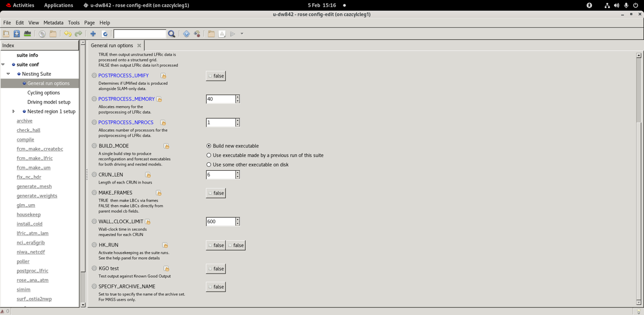Click the check fail-if rules toolbar icon
Viewport: 644px width, 315px height.
coord(28,34)
